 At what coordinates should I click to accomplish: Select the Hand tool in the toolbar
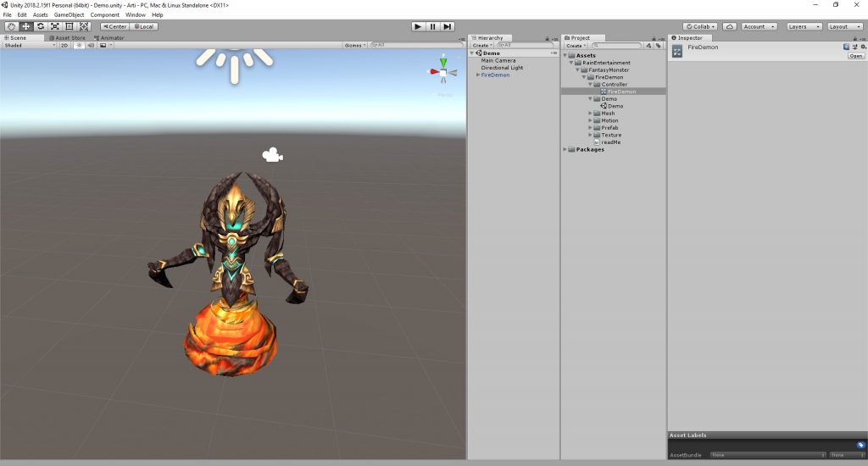[x=11, y=26]
